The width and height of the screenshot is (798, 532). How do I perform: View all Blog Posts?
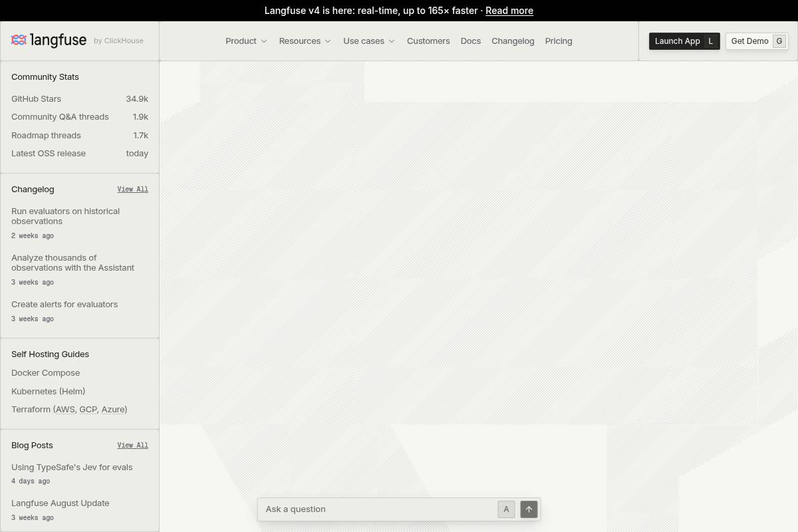(133, 446)
